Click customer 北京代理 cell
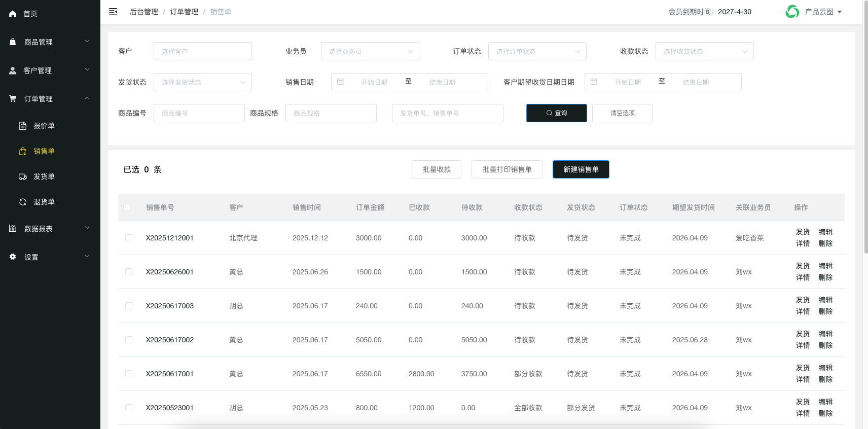Image resolution: width=868 pixels, height=429 pixels. click(x=243, y=238)
